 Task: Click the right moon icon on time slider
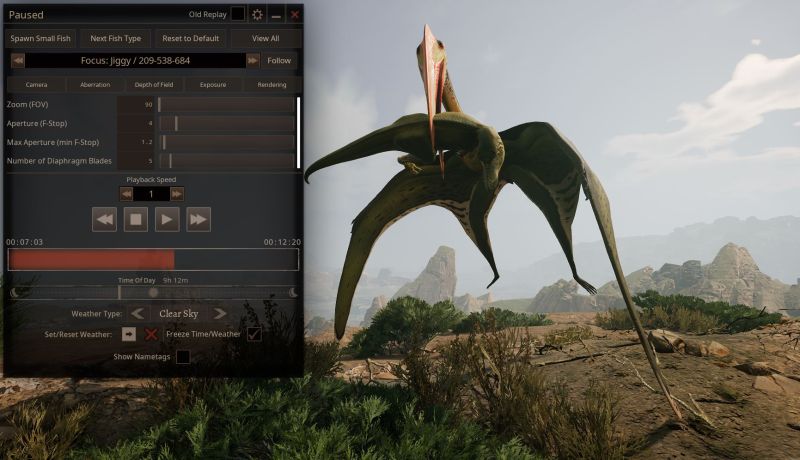pos(293,292)
